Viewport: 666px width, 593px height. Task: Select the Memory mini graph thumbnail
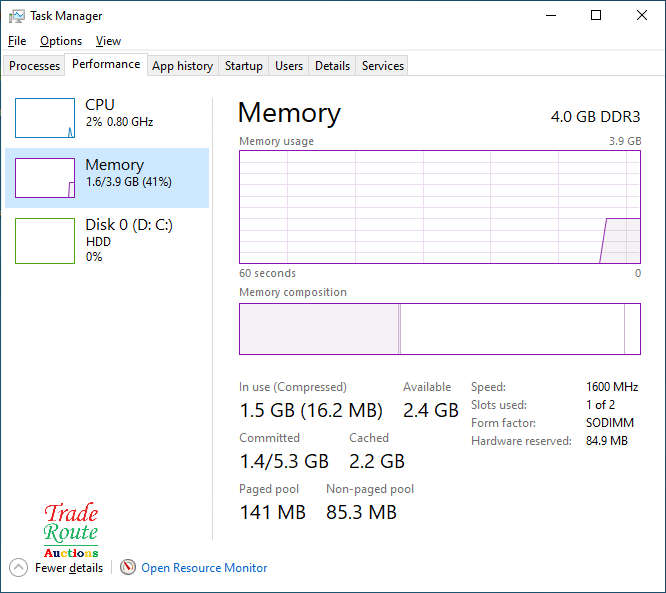45,178
